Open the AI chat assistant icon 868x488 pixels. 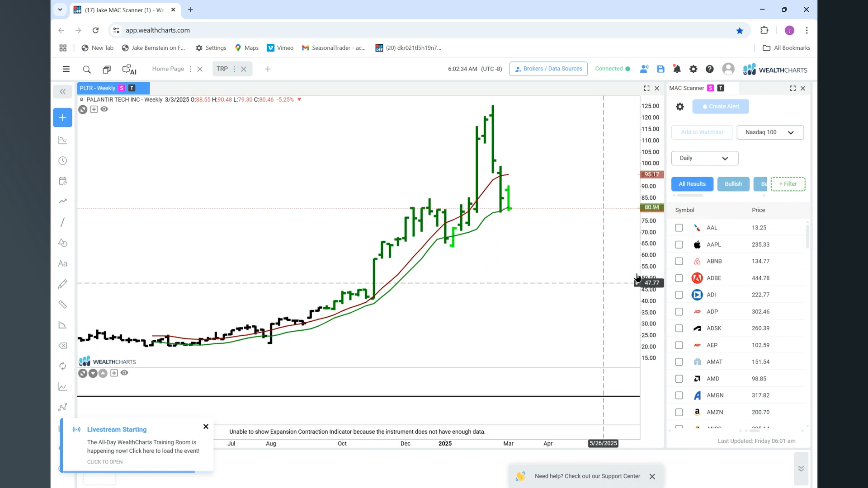tap(129, 69)
